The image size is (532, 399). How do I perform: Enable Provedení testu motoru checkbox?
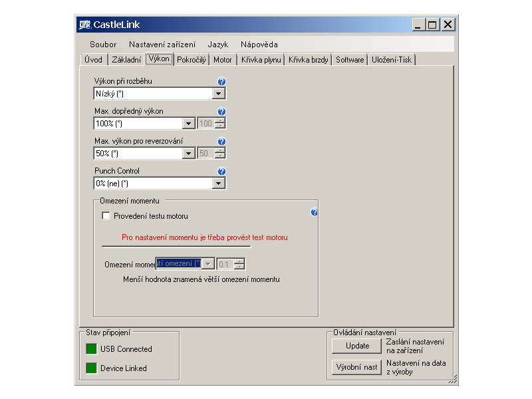(x=106, y=216)
